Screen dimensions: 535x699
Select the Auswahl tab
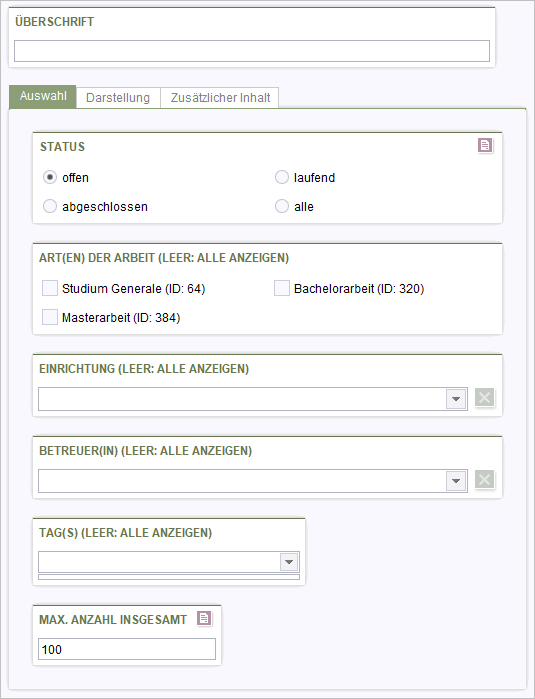43,96
